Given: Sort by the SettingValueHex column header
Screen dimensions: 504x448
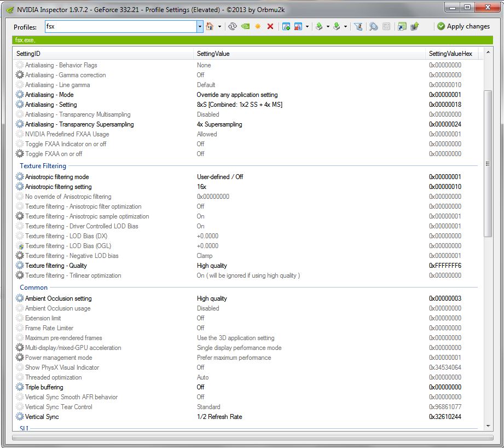Looking at the screenshot, I should 451,54.
